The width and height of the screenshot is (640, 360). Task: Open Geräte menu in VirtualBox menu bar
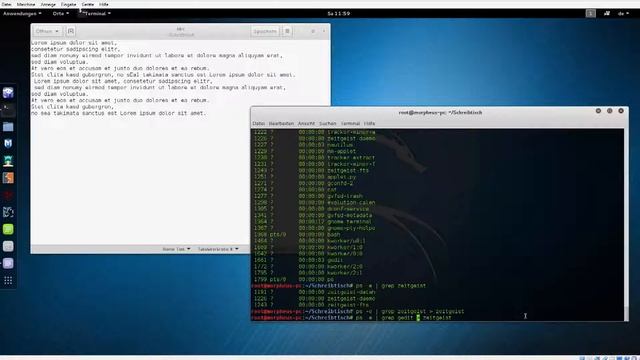pos(87,4)
